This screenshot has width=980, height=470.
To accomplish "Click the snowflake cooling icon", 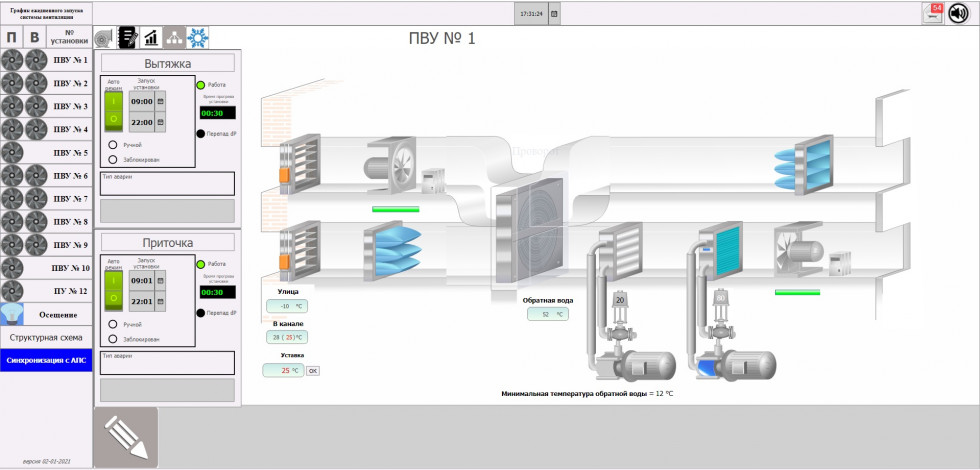I will (x=199, y=38).
